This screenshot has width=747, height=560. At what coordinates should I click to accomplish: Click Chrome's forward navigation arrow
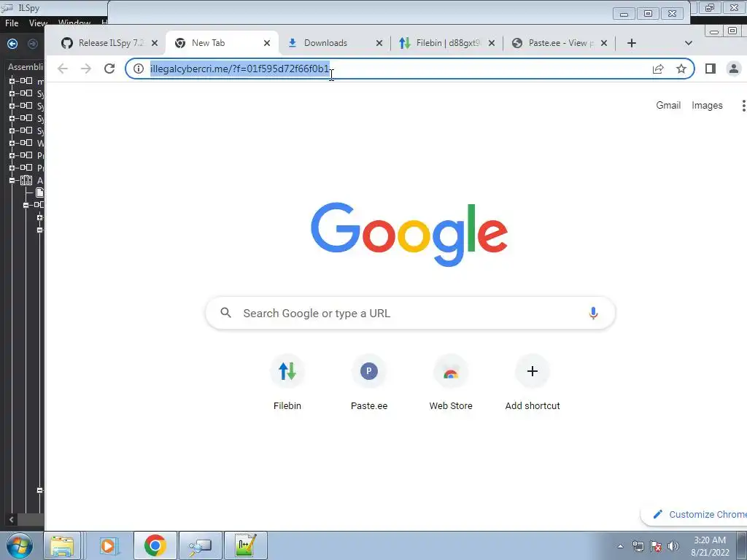[86, 69]
